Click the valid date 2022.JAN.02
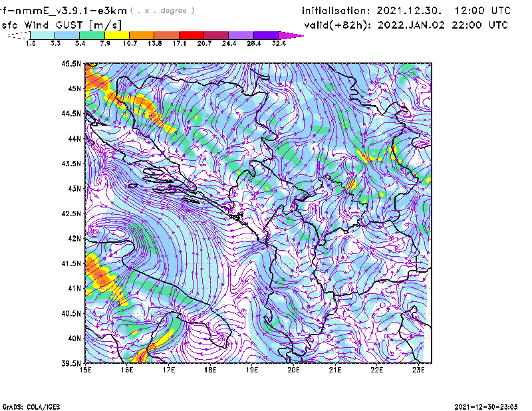The height and width of the screenshot is (411, 532). [x=411, y=25]
